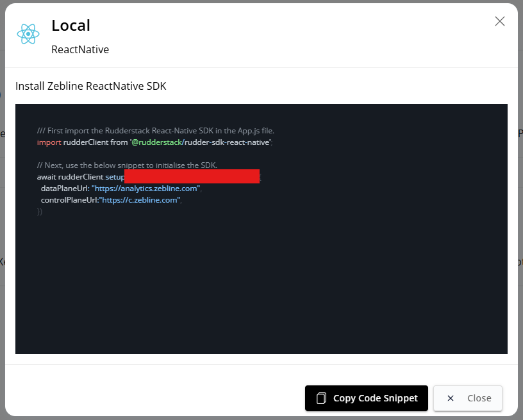Click the "ReactNative" subtitle text
The height and width of the screenshot is (420, 523).
[80, 49]
